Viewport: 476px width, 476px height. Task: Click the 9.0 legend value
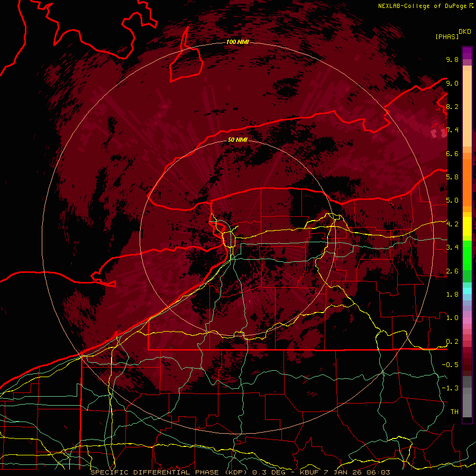click(x=452, y=83)
